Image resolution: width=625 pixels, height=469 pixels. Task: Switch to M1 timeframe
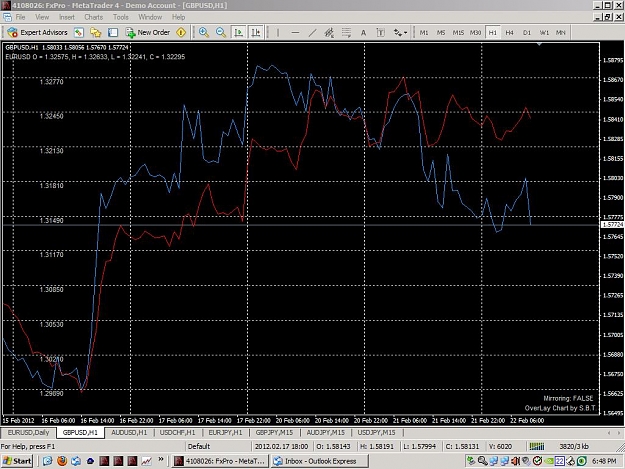[424, 33]
